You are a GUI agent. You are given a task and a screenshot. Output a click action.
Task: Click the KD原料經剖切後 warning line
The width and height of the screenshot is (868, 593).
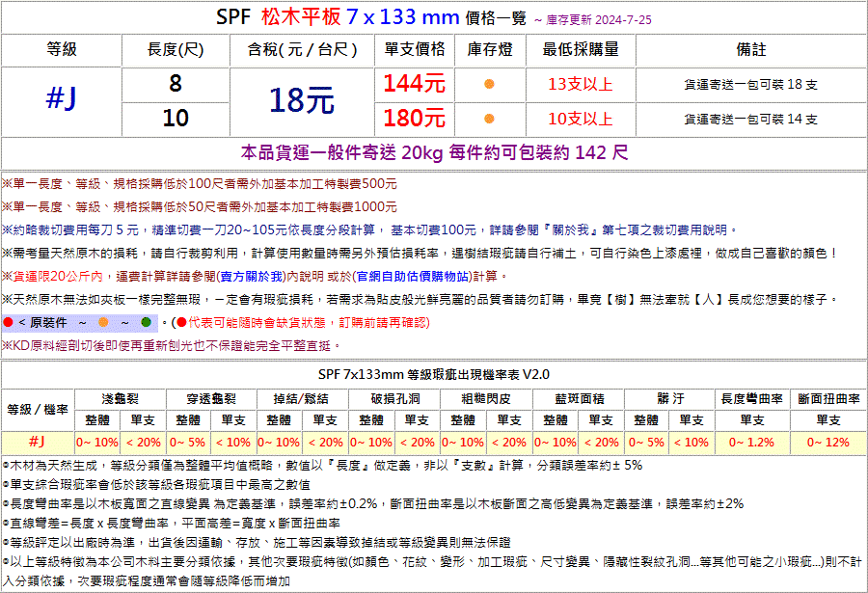[x=171, y=345]
